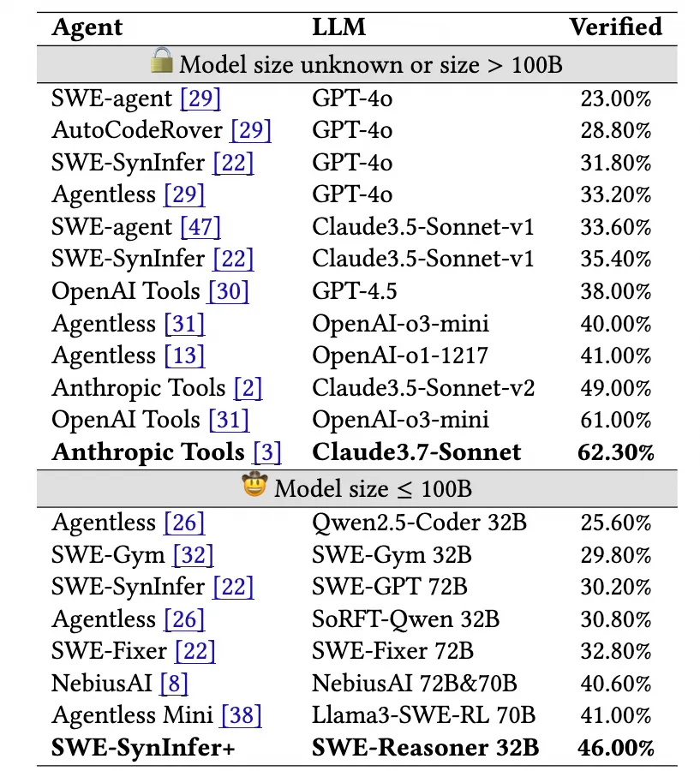Click the 'Llama3-SWE-RL 70B' LLM cell
The width and height of the screenshot is (700, 771).
tap(423, 715)
